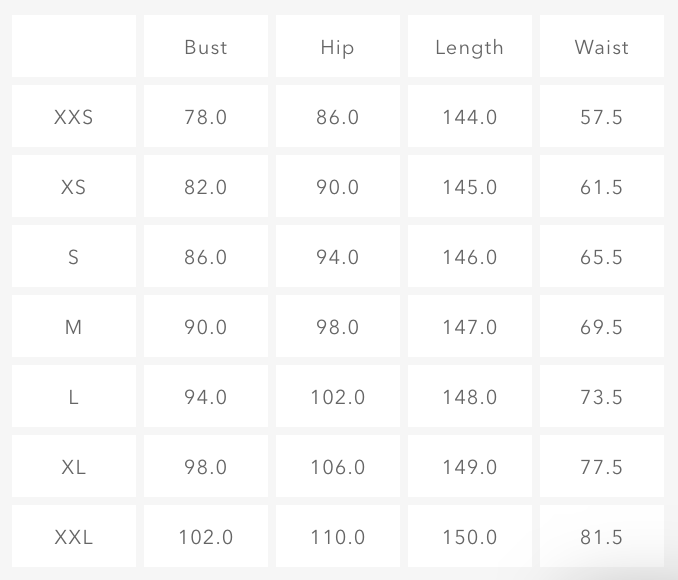Click the S length value 146.0
Image resolution: width=678 pixels, height=580 pixels.
pyautogui.click(x=470, y=257)
